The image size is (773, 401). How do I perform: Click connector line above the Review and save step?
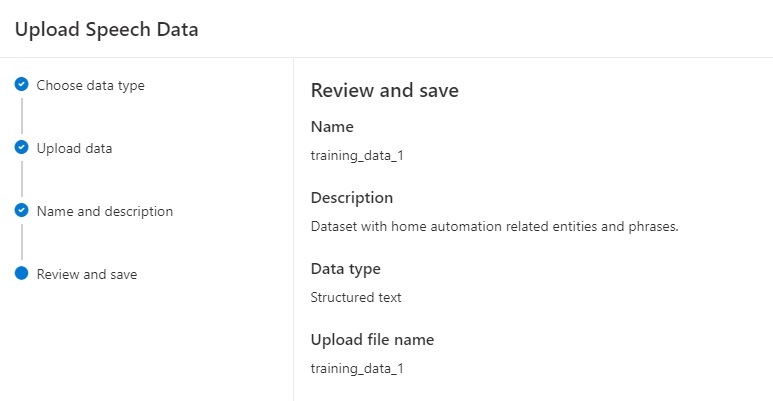[21, 243]
